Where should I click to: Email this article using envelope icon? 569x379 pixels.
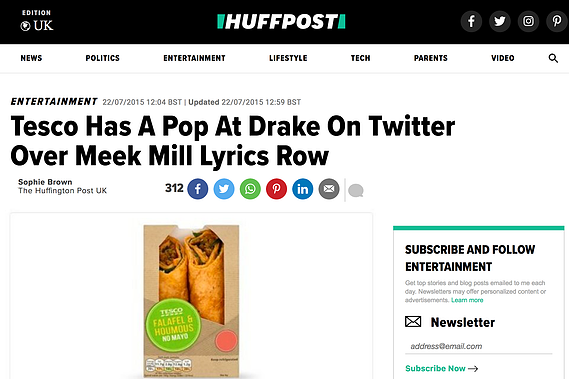pos(329,189)
